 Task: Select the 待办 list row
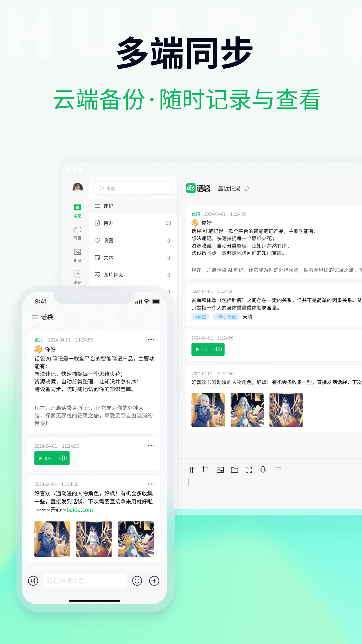pos(133,223)
